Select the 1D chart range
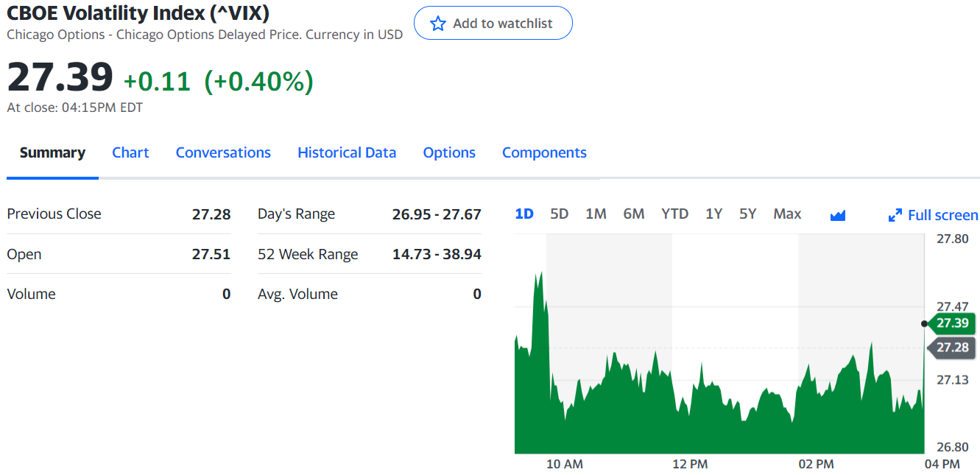Screen dimensions: 980x475 point(524,214)
